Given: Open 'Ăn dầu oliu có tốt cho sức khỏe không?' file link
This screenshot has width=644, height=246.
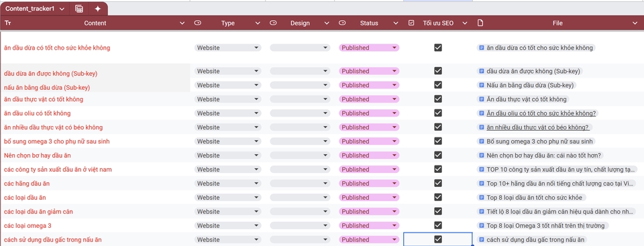Looking at the screenshot, I should (541, 113).
